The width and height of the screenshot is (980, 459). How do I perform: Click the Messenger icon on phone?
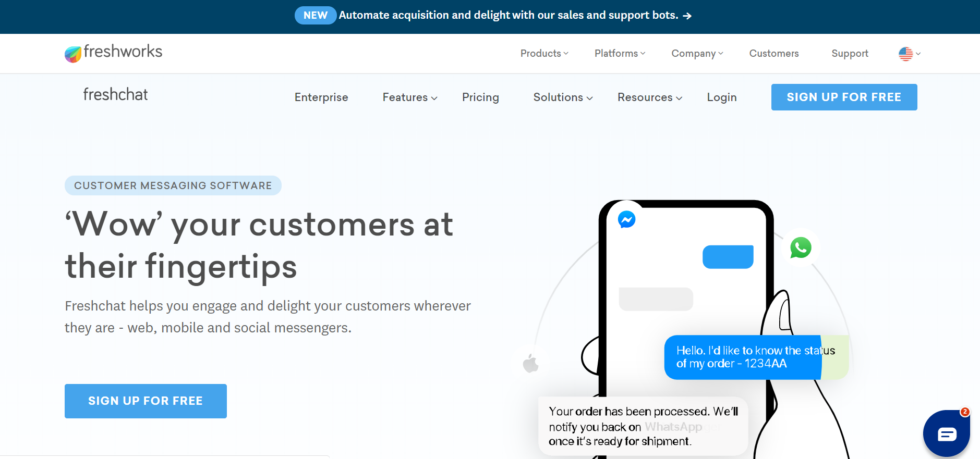pyautogui.click(x=626, y=219)
